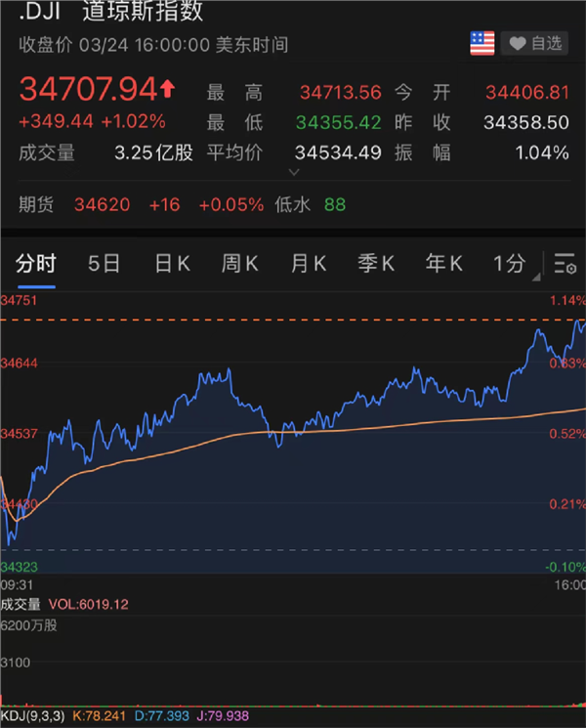Screen dimensions: 586x728
Task: Tap the open value 34406.81
Action: coord(527,93)
